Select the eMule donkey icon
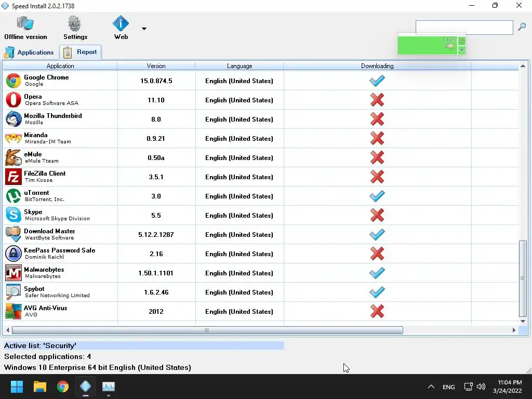The width and height of the screenshot is (532, 399). (x=13, y=157)
